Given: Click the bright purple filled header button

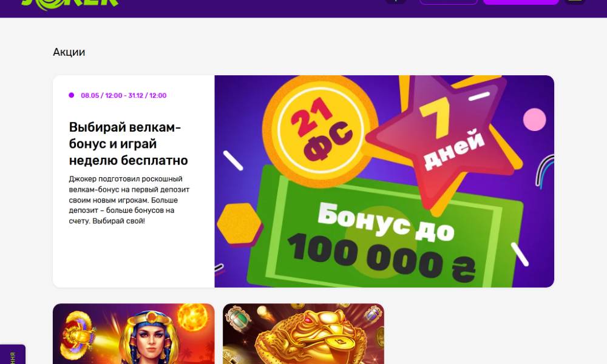Looking at the screenshot, I should click(x=521, y=2).
